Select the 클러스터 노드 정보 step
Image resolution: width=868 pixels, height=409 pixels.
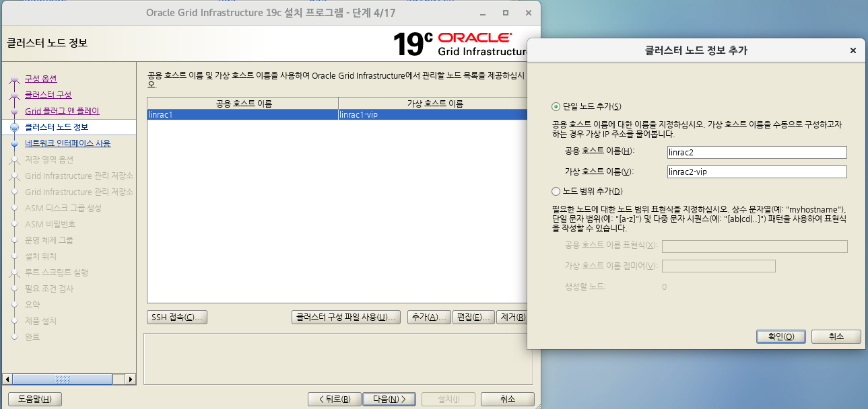pos(57,127)
